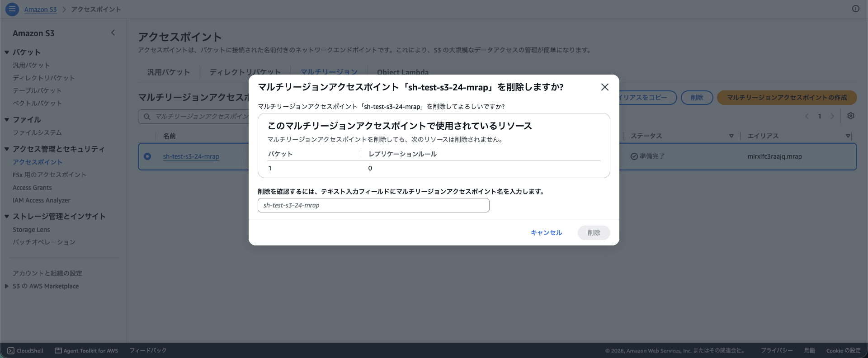Open アクセスポイント in the sidebar
This screenshot has height=358, width=868.
38,162
